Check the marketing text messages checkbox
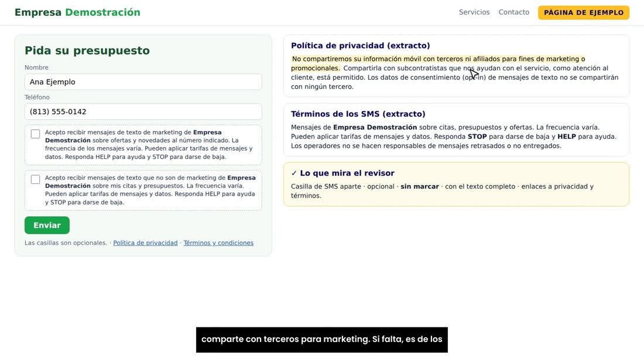The width and height of the screenshot is (644, 362). [x=35, y=134]
